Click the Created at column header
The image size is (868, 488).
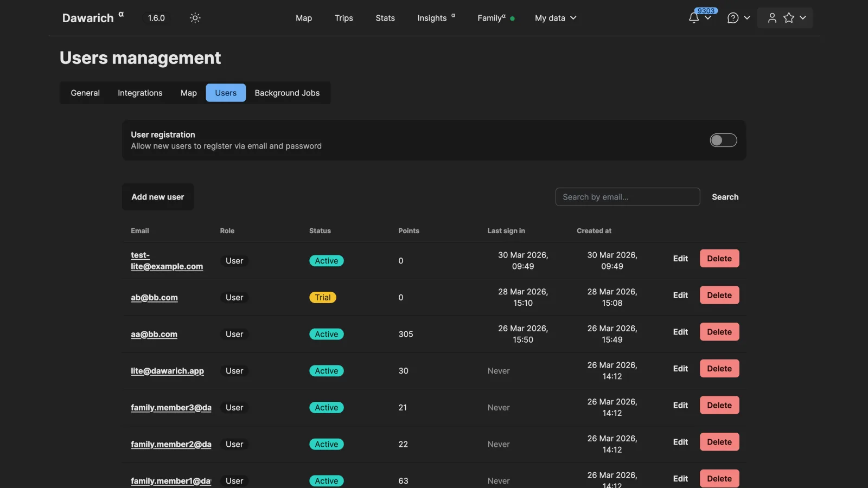click(x=594, y=230)
